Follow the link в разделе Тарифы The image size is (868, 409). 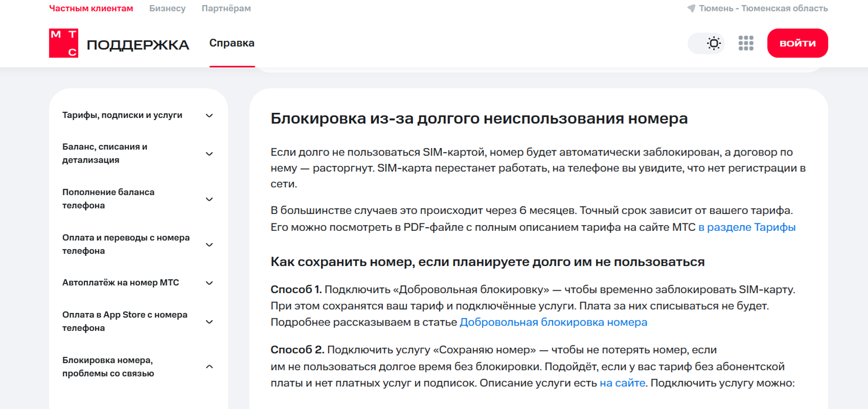click(747, 227)
